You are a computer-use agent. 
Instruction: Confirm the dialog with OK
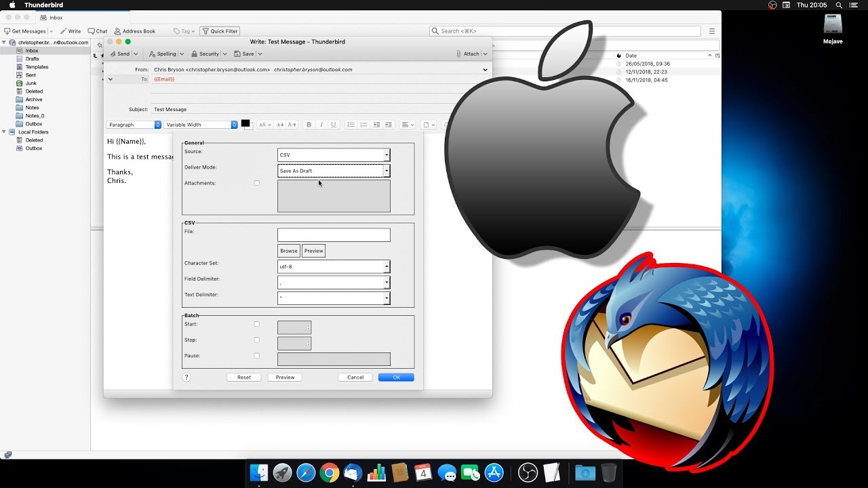[396, 378]
